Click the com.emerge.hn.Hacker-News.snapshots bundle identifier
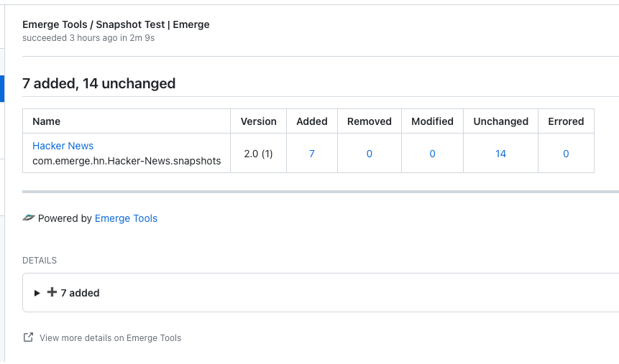 [127, 161]
